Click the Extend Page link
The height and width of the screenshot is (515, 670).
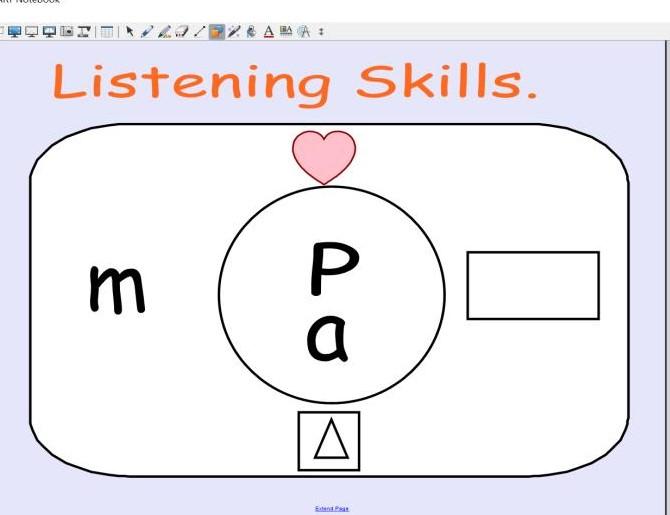[x=332, y=509]
